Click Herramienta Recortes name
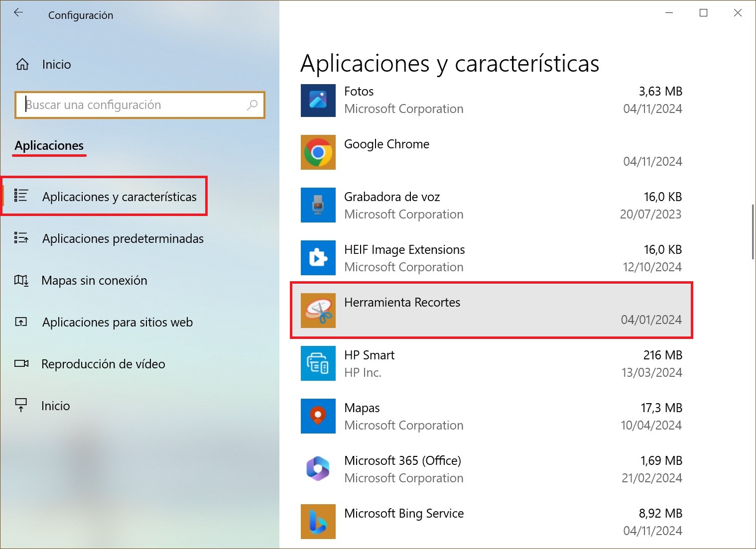Screen dimensions: 756x549 tap(402, 302)
